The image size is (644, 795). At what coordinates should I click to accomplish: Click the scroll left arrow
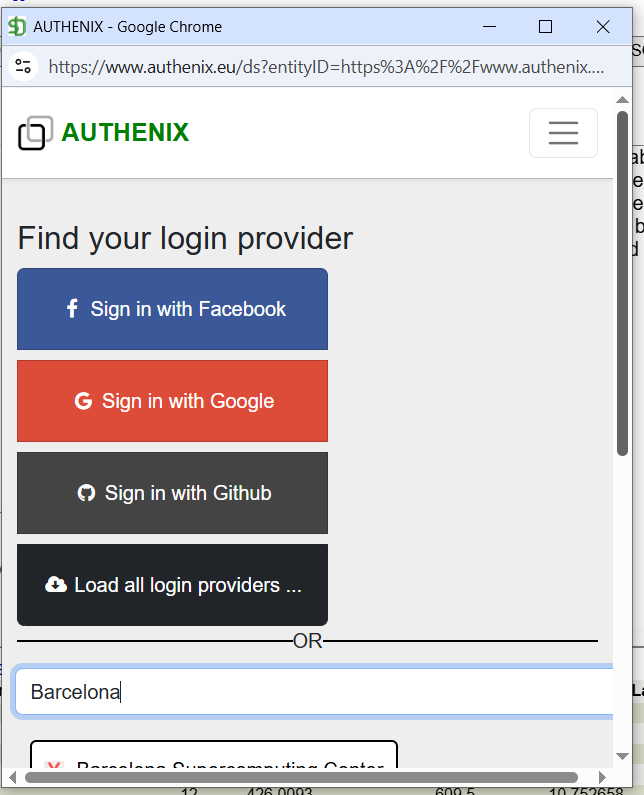click(x=13, y=777)
